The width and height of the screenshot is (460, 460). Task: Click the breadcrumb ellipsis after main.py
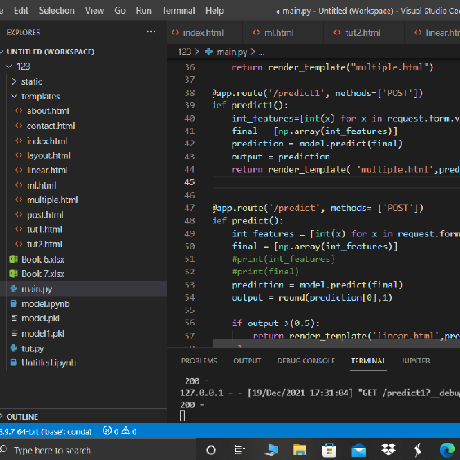[261, 52]
